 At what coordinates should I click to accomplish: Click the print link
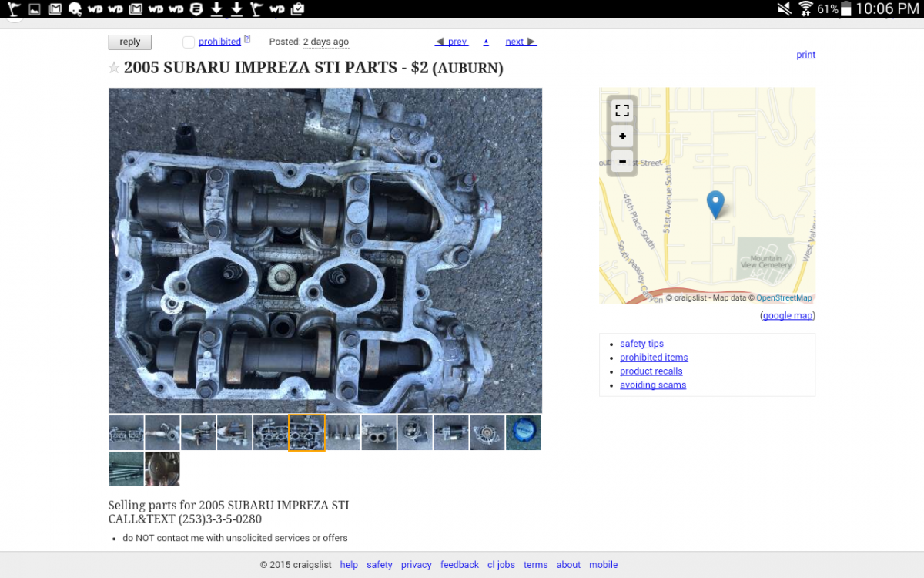point(805,55)
